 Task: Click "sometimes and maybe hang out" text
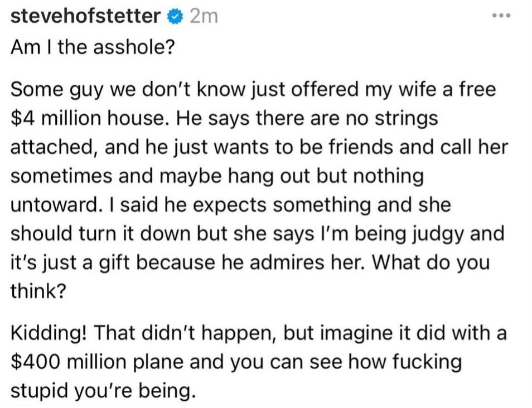click(x=148, y=176)
